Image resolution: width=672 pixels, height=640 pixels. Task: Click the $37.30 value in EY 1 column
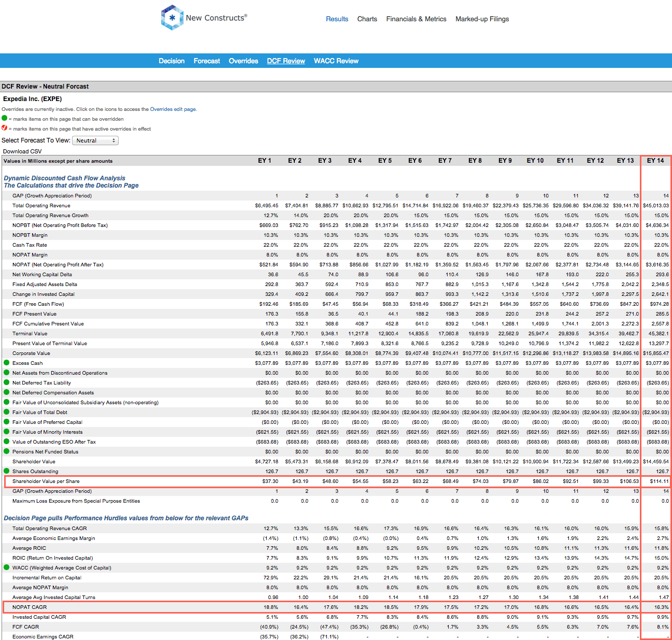tap(270, 481)
